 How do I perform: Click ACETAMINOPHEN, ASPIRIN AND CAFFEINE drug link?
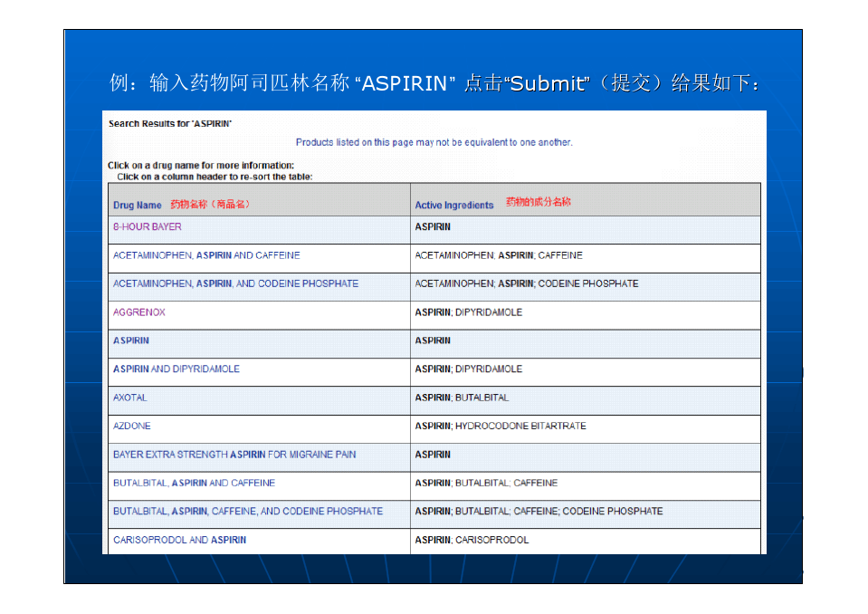tap(206, 255)
